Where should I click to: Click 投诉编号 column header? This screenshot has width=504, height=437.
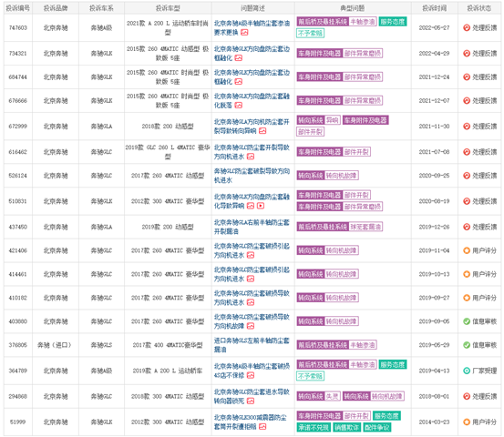pos(18,8)
